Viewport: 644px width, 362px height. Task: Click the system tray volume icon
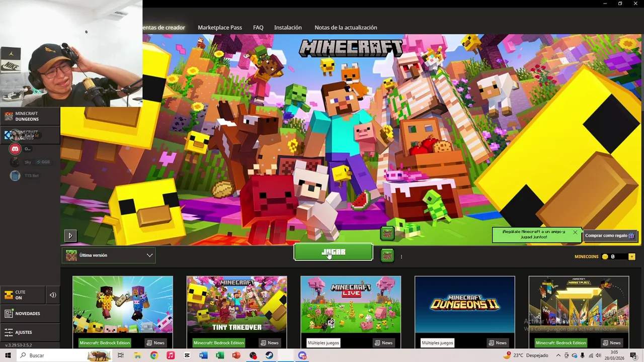599,355
